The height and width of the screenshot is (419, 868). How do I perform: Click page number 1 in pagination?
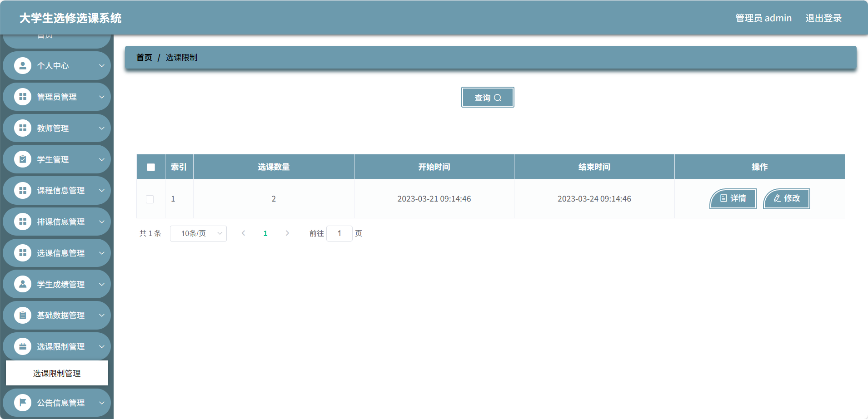(265, 233)
